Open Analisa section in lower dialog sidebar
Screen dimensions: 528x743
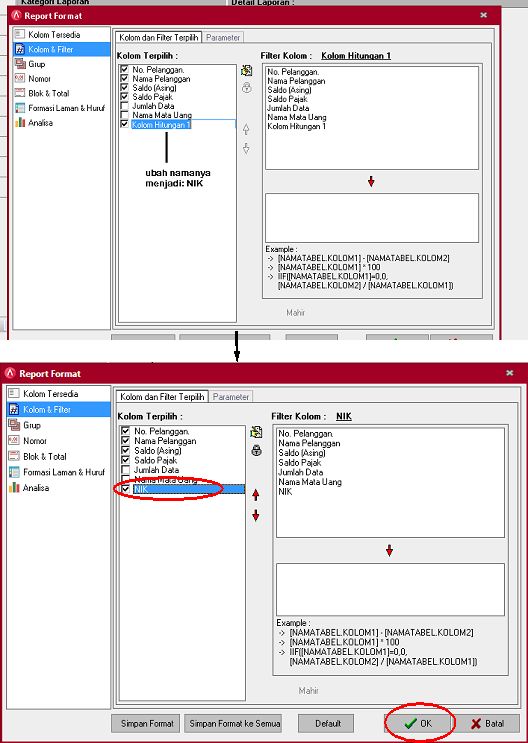click(36, 488)
